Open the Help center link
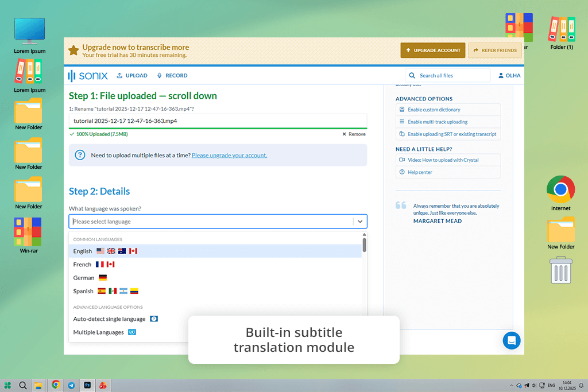 click(x=448, y=172)
